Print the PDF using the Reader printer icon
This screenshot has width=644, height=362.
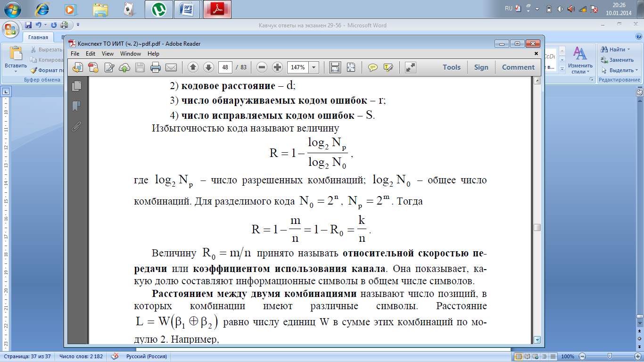click(156, 67)
